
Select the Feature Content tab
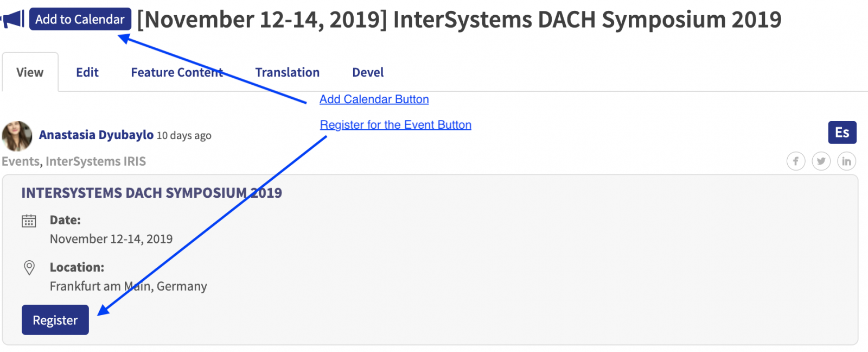click(177, 72)
